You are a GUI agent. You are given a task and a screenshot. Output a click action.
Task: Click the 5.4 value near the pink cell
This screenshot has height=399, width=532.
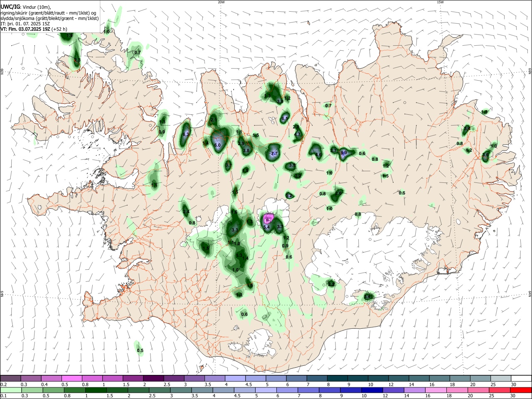pos(267,227)
